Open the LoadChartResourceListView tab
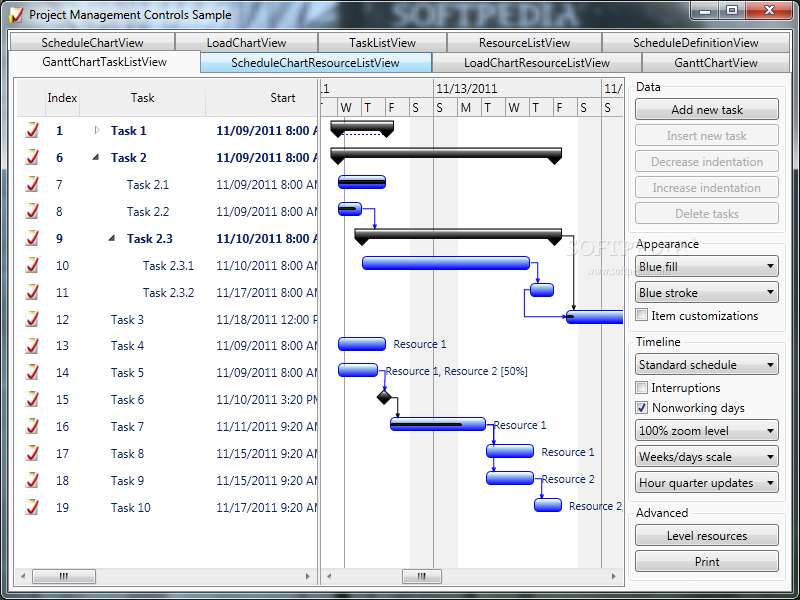 (x=537, y=63)
